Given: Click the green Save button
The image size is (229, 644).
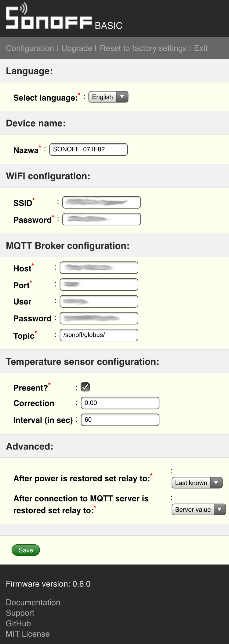Looking at the screenshot, I should (26, 550).
